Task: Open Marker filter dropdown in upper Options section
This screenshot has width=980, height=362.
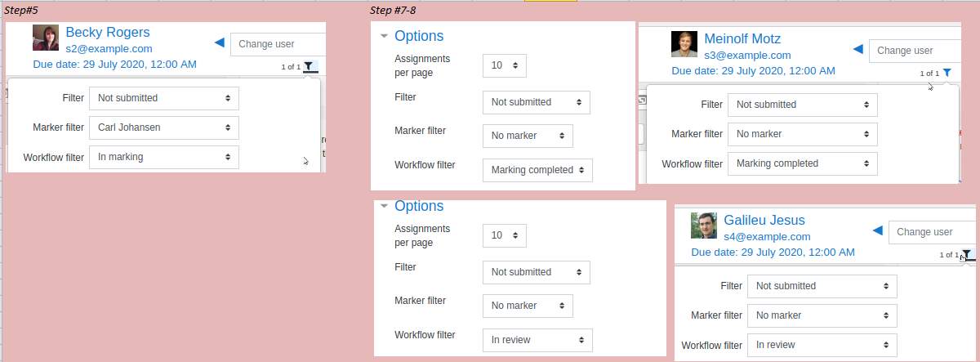Action: tap(528, 136)
